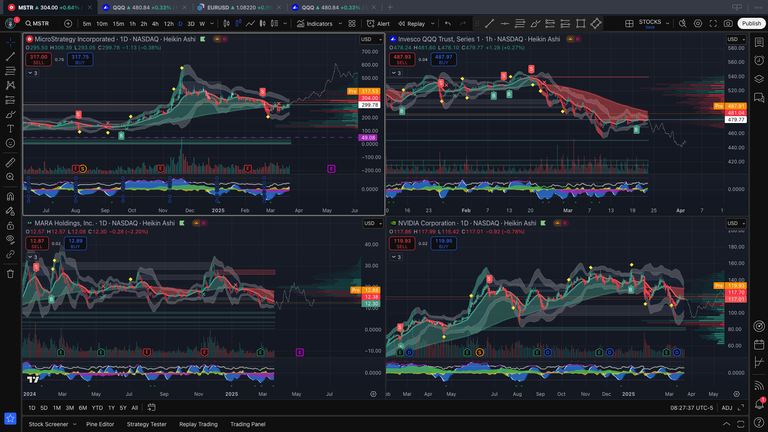Open the Fibonacci tools in left sidebar

(x=10, y=71)
